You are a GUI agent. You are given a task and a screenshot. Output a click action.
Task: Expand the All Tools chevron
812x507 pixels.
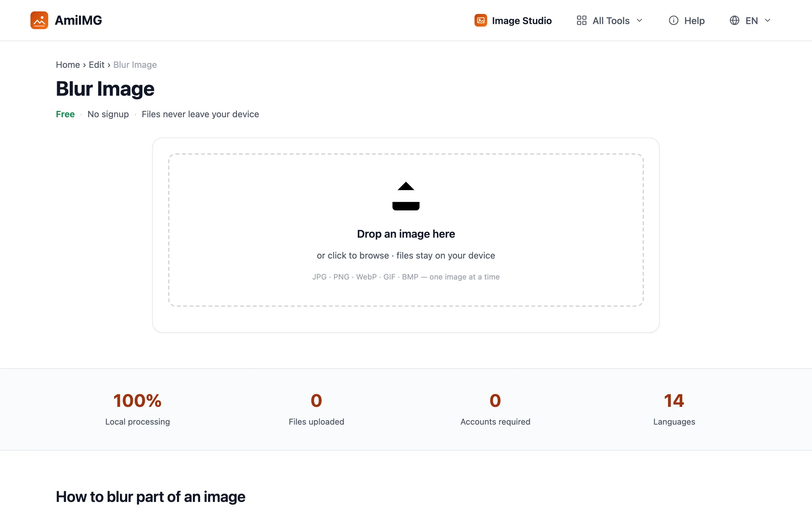(x=639, y=21)
